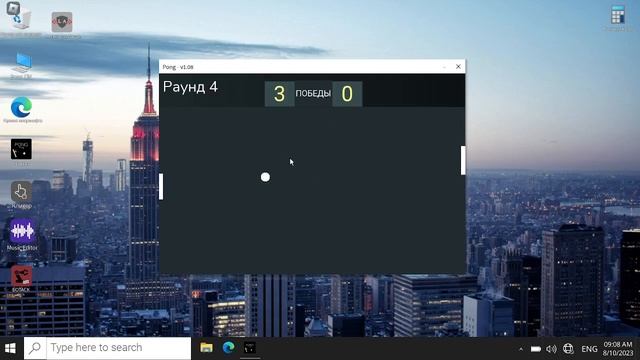This screenshot has width=640, height=360.
Task: Check the battery status tray icon
Action: point(536,349)
